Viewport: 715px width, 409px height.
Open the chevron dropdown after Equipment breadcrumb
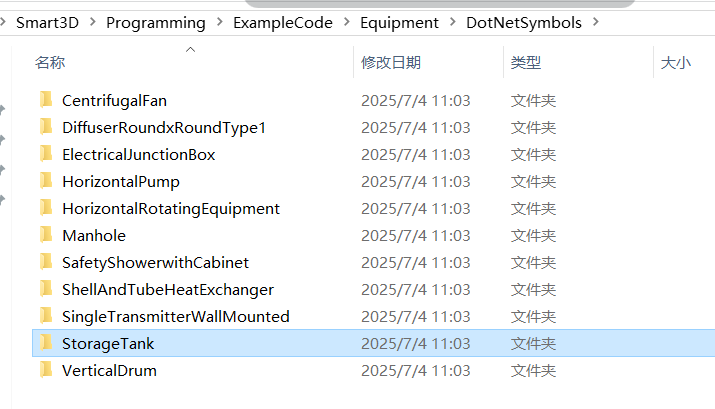tap(452, 22)
